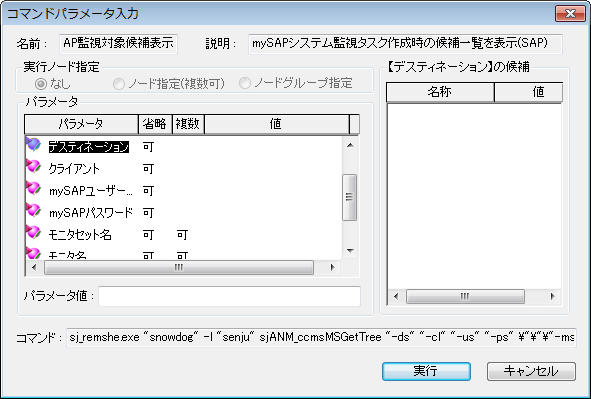591x399 pixels.
Task: Click the コマンド text field
Action: [x=322, y=337]
